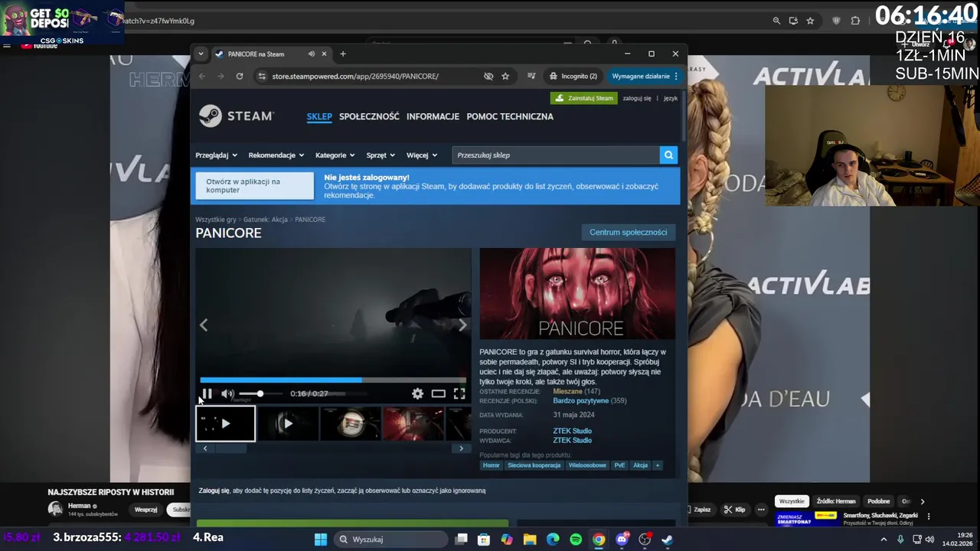The height and width of the screenshot is (551, 980).
Task: Mute the trailer with the speaker icon
Action: click(227, 393)
